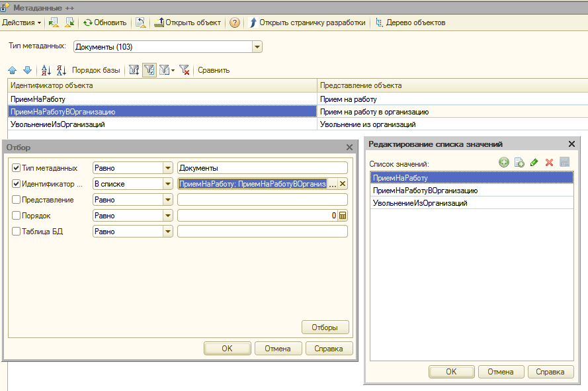Close the Редактирование списка значений window

click(x=571, y=144)
